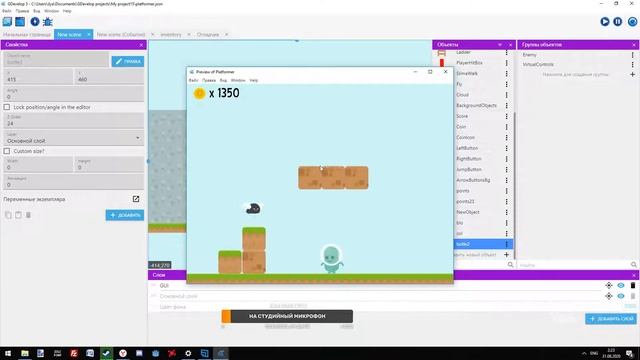Open the Help menu in main window
The image size is (640, 360).
coord(67,11)
